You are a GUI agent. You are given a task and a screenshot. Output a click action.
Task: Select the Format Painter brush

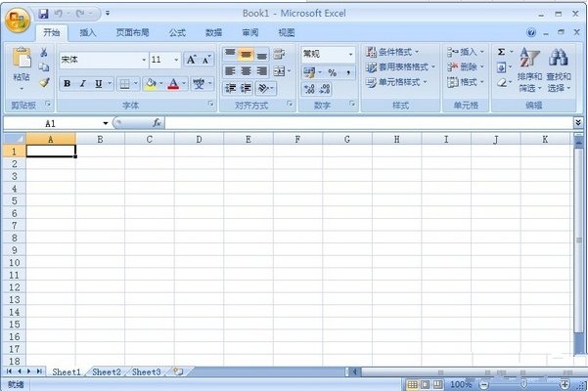(x=44, y=82)
